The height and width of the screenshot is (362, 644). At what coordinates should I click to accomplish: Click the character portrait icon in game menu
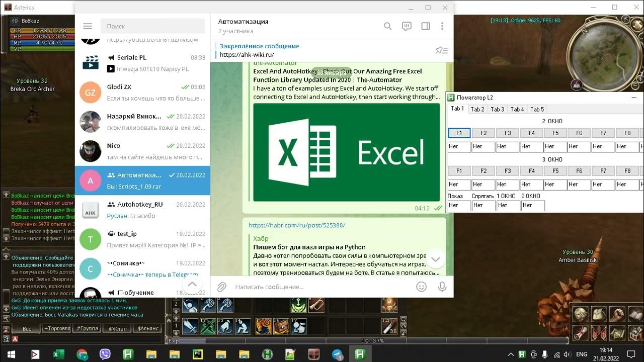click(x=580, y=314)
